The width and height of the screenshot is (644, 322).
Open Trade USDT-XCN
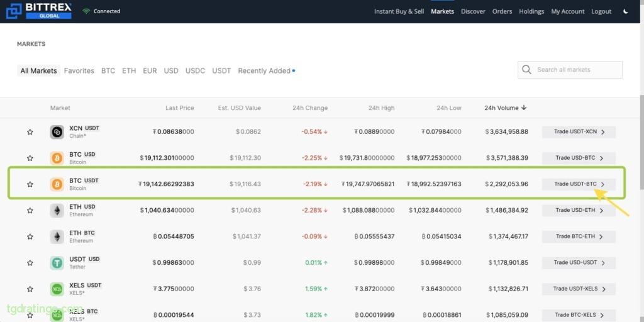click(x=579, y=132)
